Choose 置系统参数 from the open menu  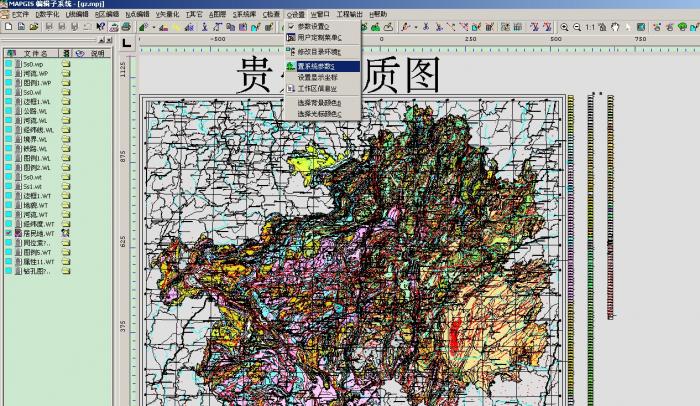(318, 65)
